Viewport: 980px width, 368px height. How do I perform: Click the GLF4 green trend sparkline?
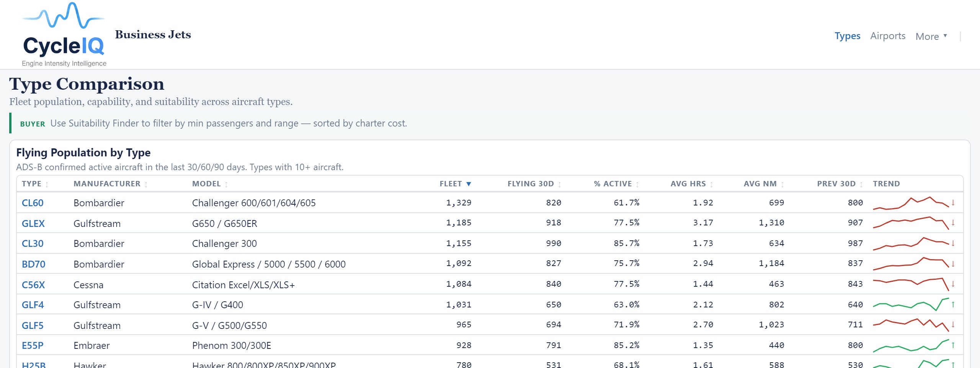911,304
